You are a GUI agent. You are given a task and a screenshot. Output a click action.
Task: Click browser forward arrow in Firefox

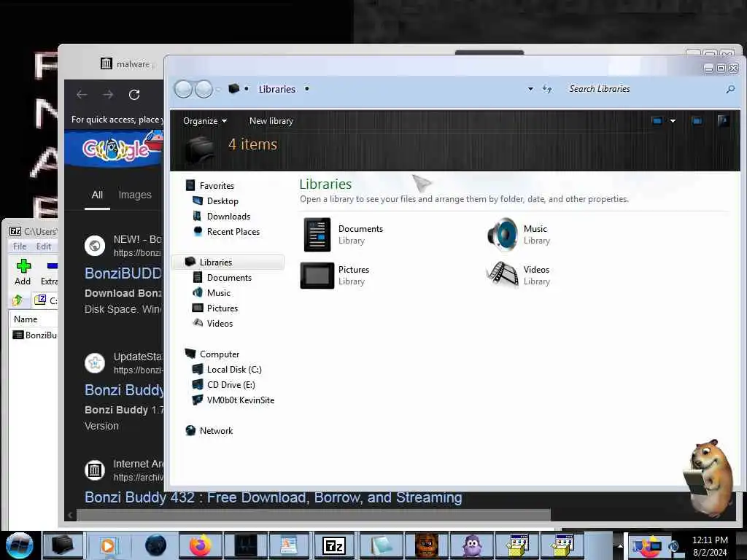[108, 95]
